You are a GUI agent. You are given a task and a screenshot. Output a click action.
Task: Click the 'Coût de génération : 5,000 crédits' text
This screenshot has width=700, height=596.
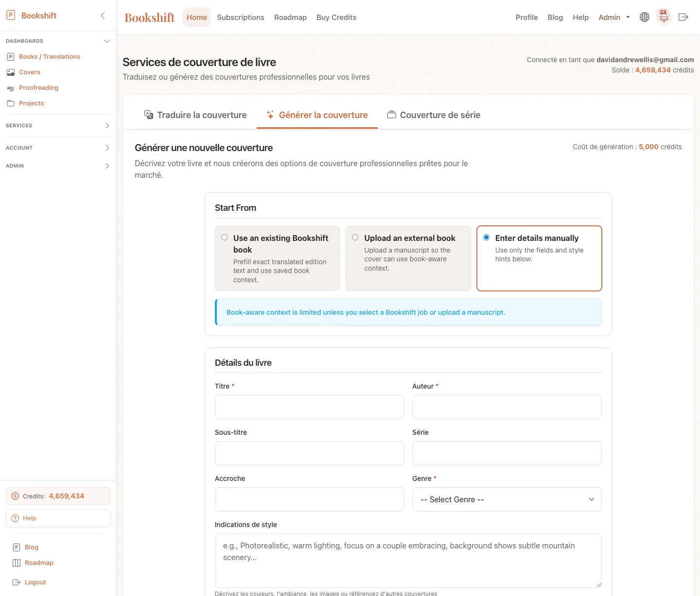pyautogui.click(x=627, y=147)
